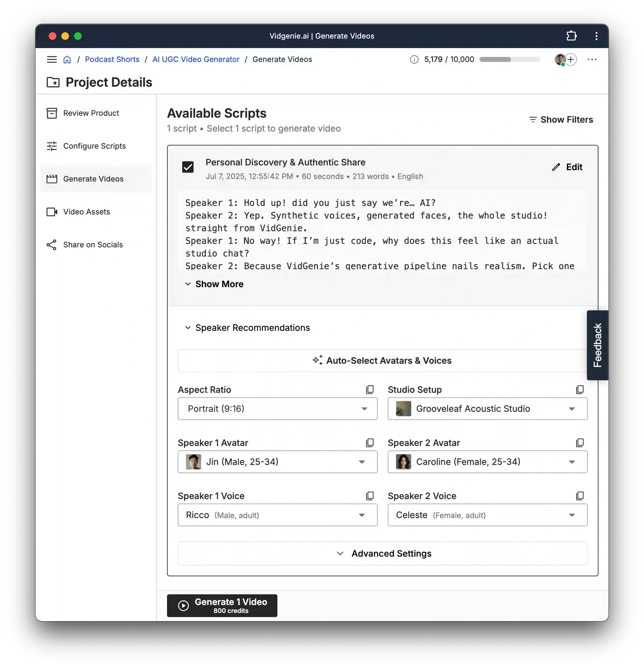Viewport: 644px width, 668px height.
Task: Copy the Studio Setup setting
Action: pyautogui.click(x=580, y=389)
